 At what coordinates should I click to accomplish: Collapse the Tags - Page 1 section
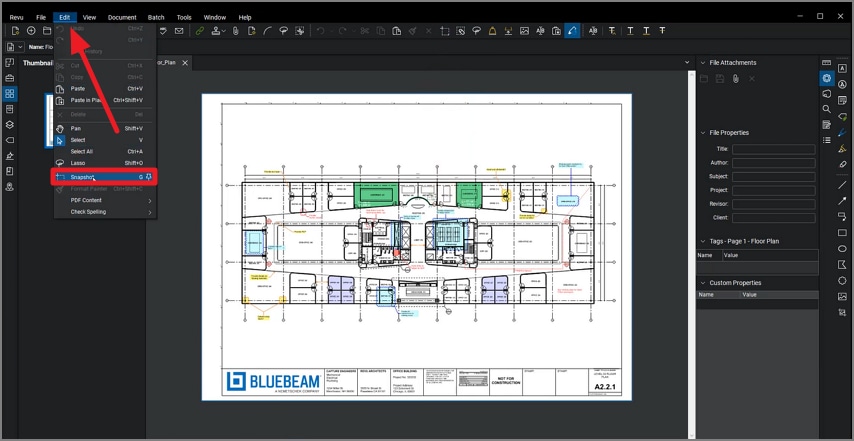(703, 241)
